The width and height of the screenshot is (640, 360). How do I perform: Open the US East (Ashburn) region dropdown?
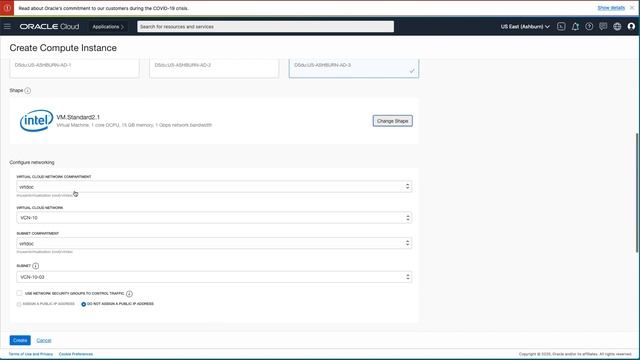coord(525,27)
